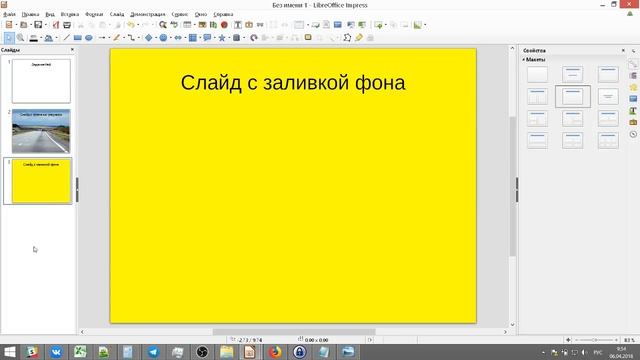Screen dimensions: 640x360
Task: Select slide 1 thumbnail
Action: [x=41, y=81]
